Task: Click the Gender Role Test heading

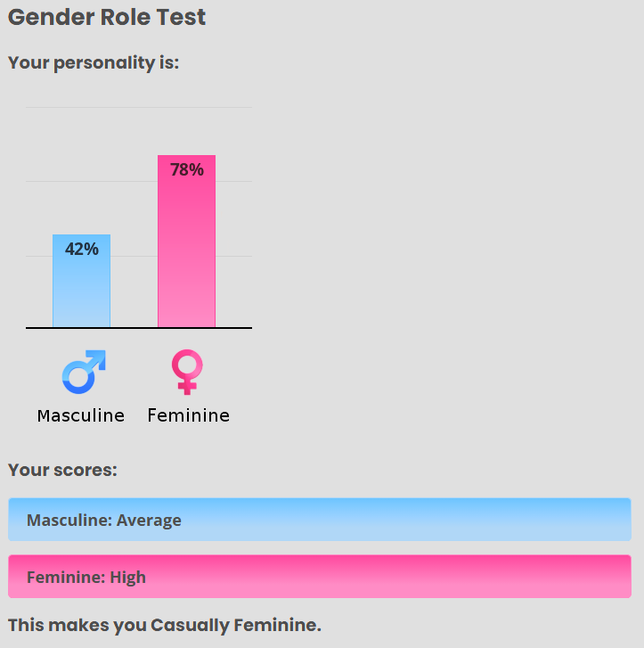Action: pyautogui.click(x=107, y=17)
